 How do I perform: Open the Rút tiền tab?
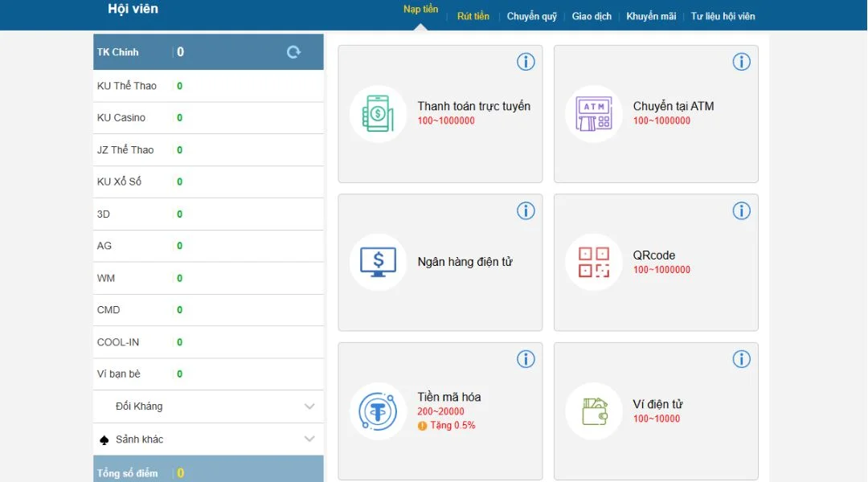point(473,17)
